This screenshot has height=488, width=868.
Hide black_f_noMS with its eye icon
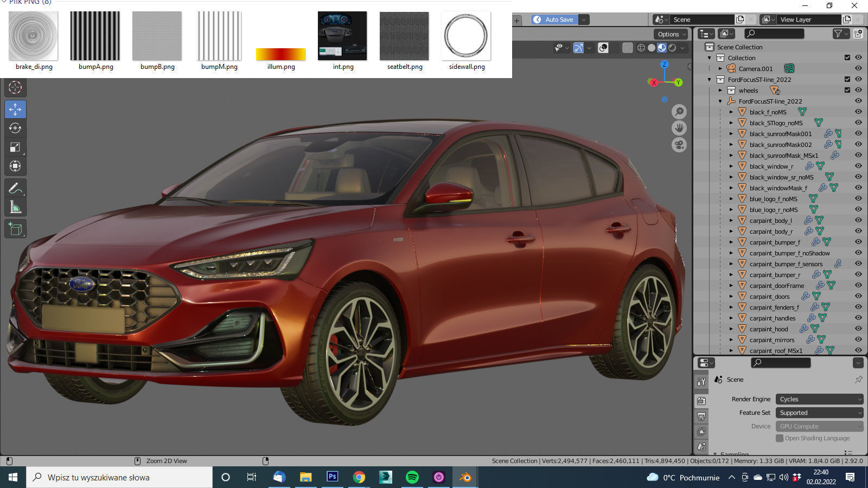[x=858, y=112]
